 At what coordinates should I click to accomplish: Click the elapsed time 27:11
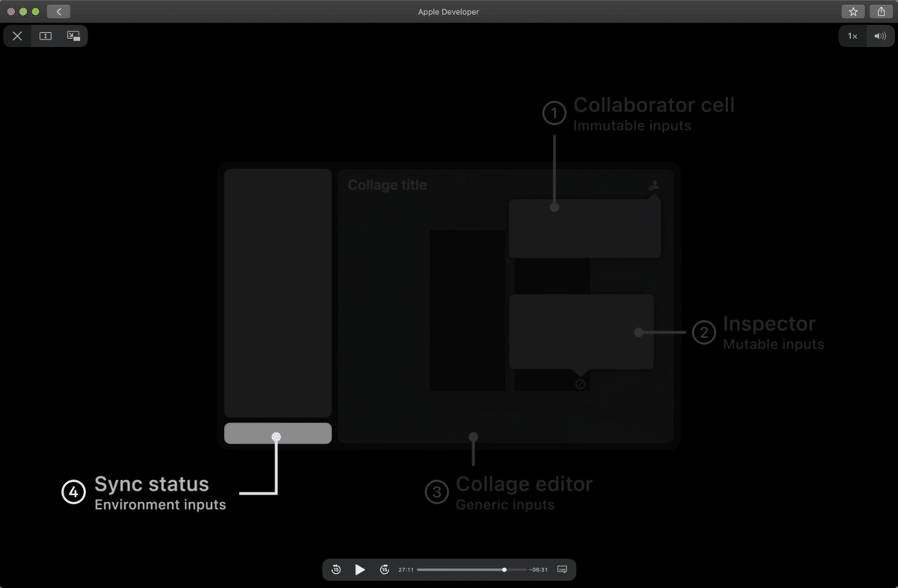pos(406,569)
